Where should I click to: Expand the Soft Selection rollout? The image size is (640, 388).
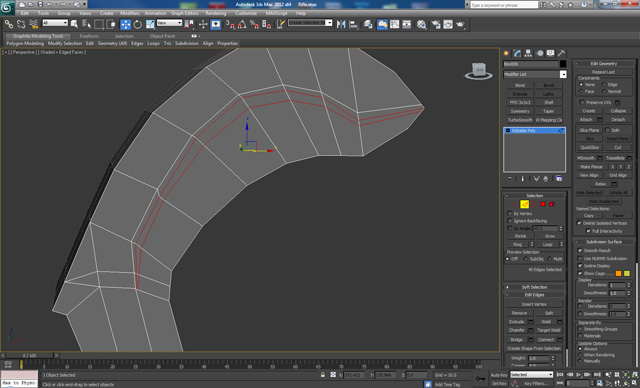tap(534, 287)
